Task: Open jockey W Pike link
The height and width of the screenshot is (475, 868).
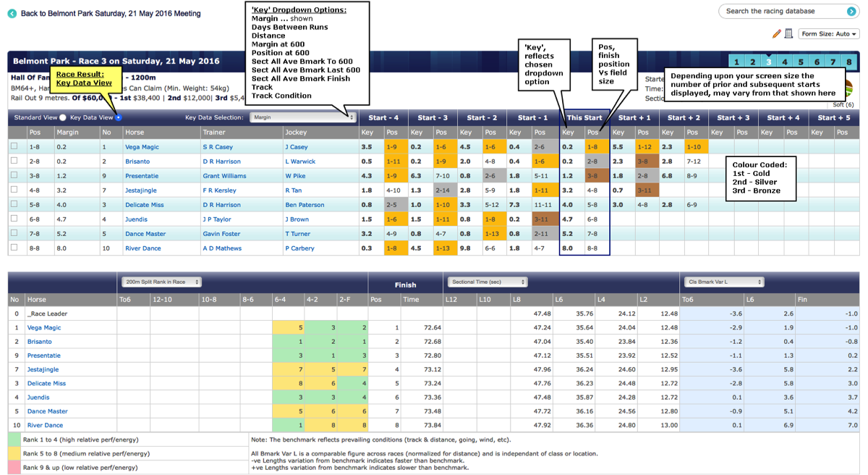Action: 295,176
